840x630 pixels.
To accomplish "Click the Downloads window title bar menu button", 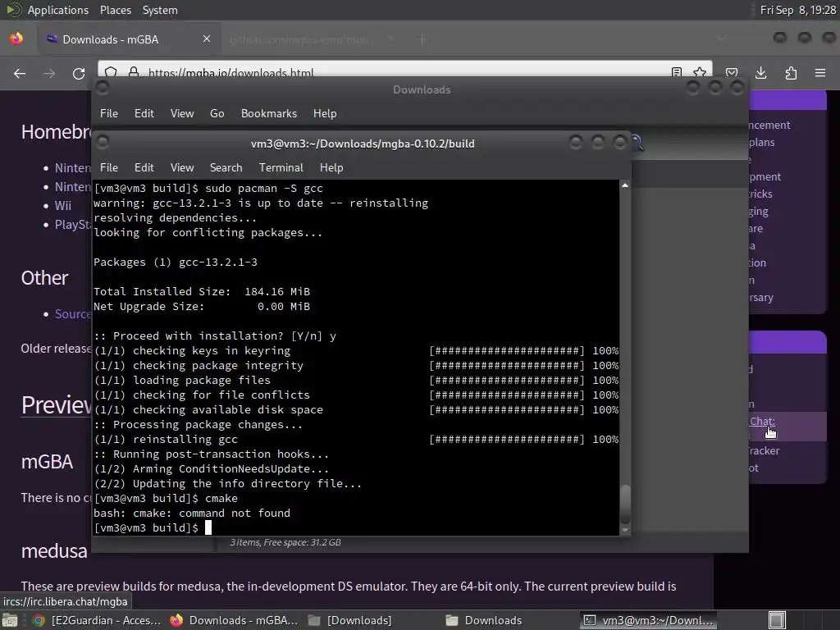I will 103,88.
